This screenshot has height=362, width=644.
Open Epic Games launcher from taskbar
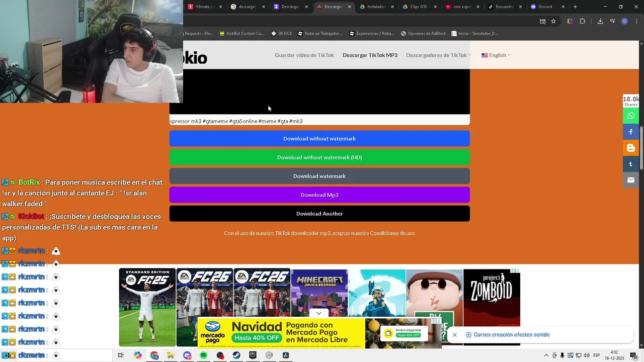[253, 355]
